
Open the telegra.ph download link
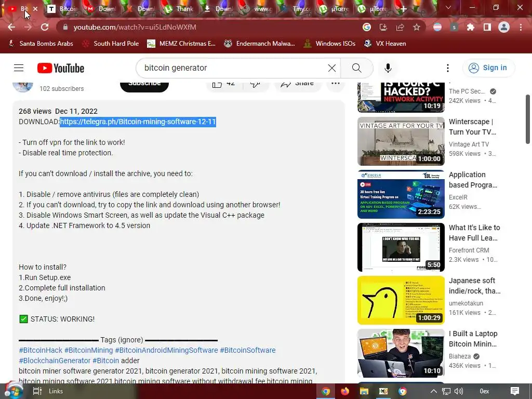click(x=138, y=122)
